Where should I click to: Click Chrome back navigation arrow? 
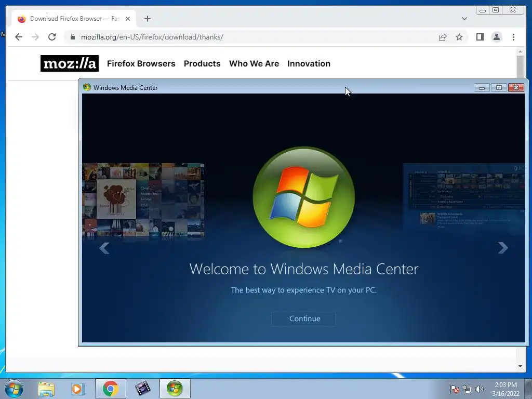[19, 37]
